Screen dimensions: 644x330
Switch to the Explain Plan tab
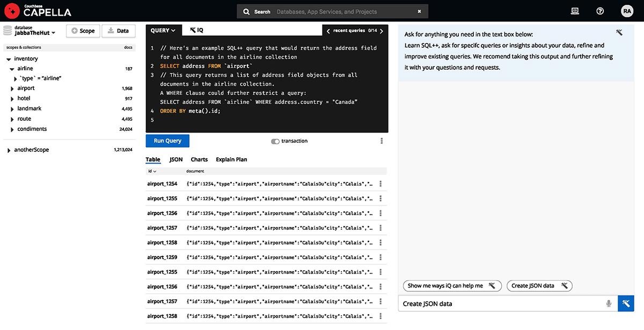pyautogui.click(x=231, y=159)
